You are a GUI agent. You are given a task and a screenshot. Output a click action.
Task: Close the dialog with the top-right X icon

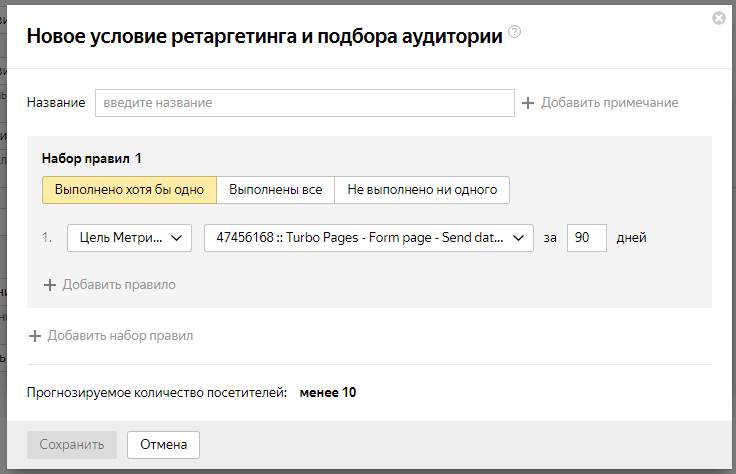[x=718, y=18]
